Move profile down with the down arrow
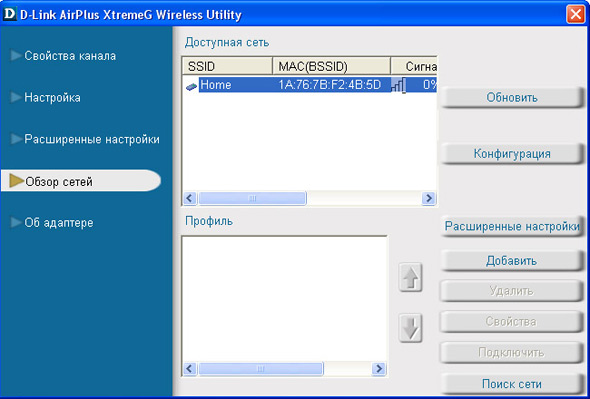This screenshot has width=590, height=399. [410, 328]
